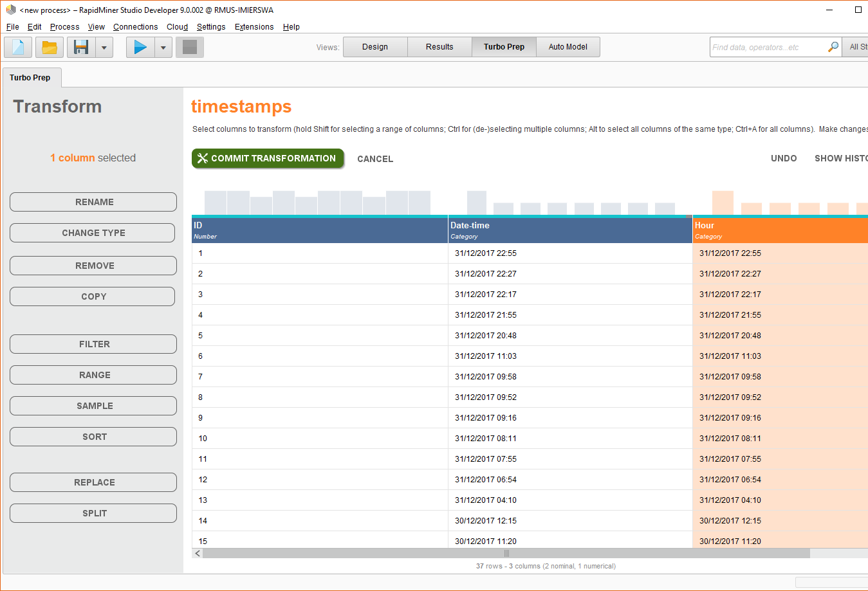This screenshot has height=591, width=868.
Task: Click the search magnifier icon
Action: [x=833, y=47]
